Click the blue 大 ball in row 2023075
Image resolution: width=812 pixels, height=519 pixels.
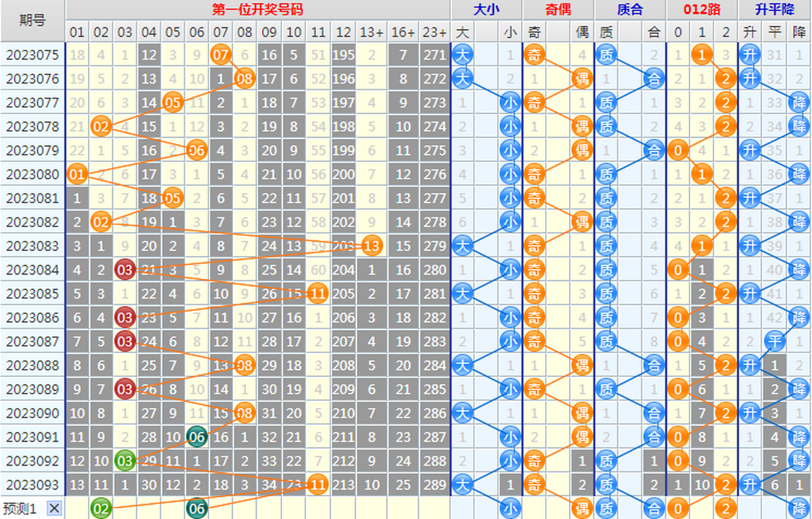462,55
